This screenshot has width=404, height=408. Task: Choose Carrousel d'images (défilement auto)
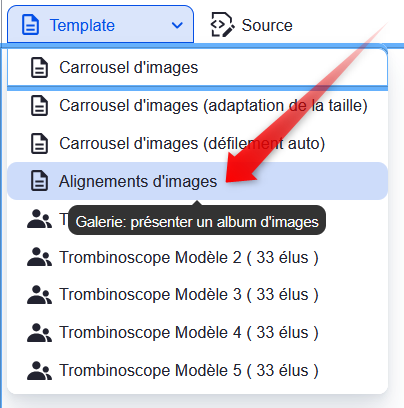(x=197, y=144)
